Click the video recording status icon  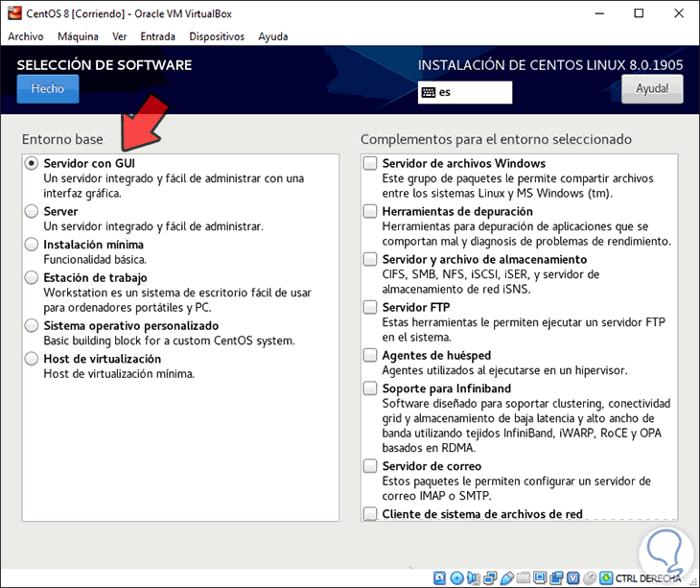click(556, 578)
